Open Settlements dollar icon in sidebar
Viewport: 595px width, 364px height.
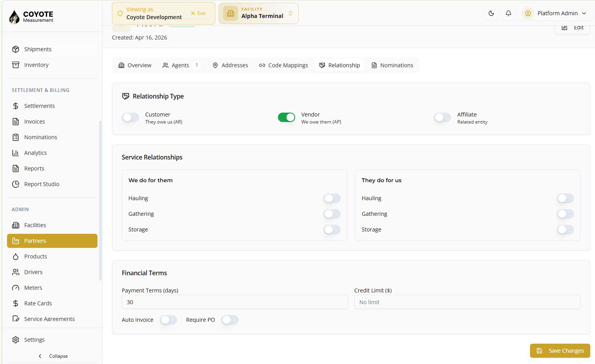tap(16, 106)
